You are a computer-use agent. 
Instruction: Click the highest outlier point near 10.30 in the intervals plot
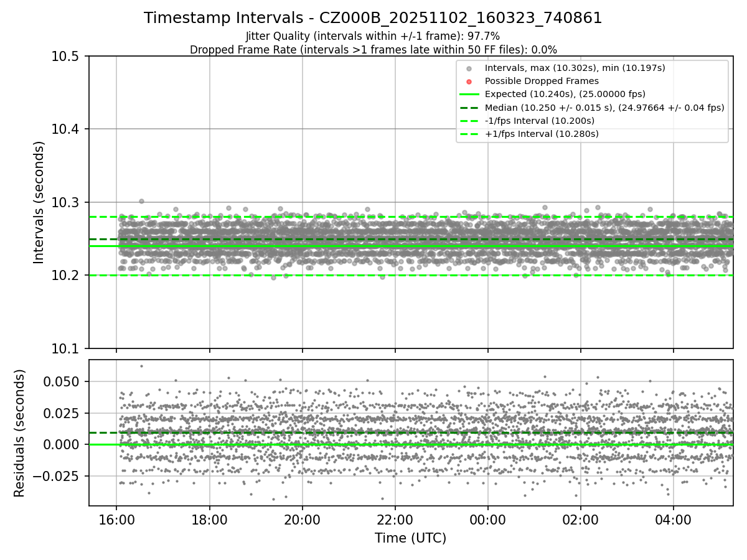click(x=141, y=201)
